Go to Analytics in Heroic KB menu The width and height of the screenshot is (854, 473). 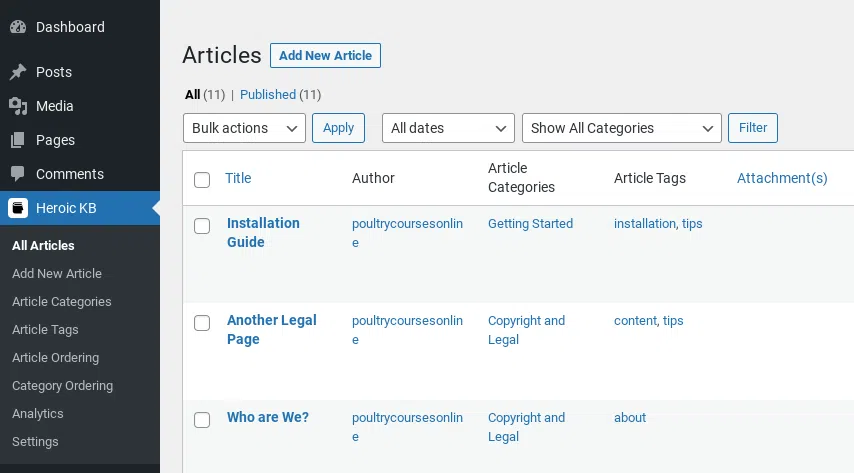pyautogui.click(x=38, y=413)
